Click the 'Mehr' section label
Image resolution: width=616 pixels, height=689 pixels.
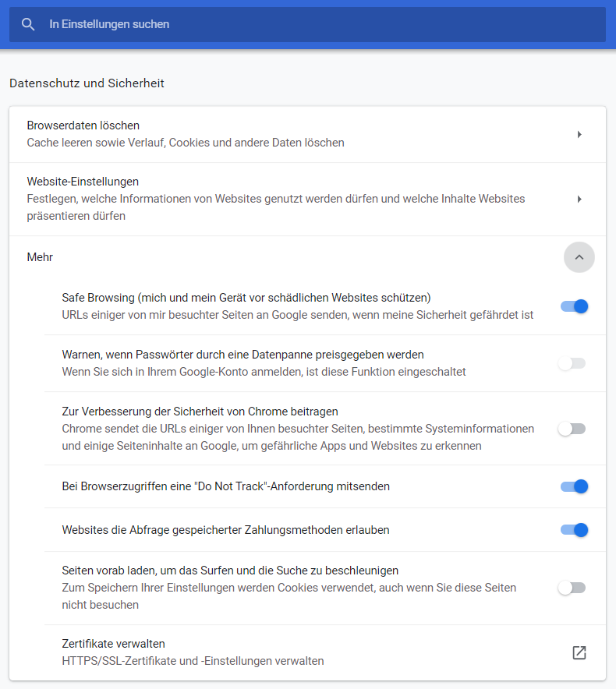click(x=40, y=257)
